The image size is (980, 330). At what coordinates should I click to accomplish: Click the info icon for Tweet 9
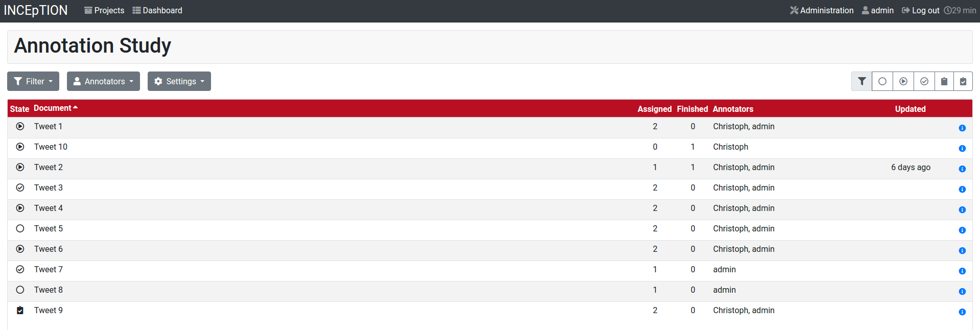(962, 312)
